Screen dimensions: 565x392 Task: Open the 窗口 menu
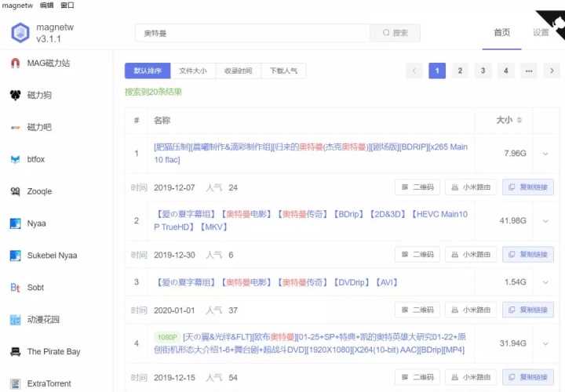(67, 5)
